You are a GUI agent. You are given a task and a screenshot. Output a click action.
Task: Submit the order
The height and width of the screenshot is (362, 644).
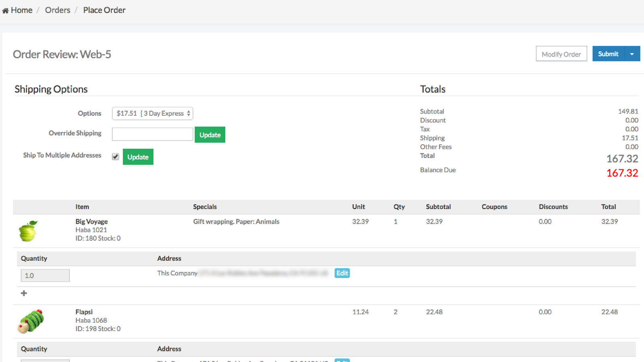(608, 54)
